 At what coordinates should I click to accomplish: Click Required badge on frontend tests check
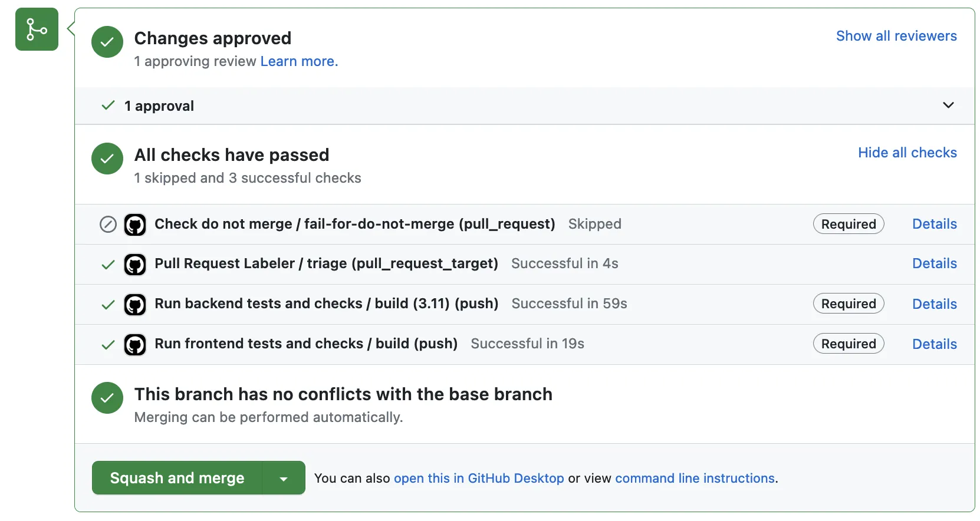pyautogui.click(x=848, y=344)
